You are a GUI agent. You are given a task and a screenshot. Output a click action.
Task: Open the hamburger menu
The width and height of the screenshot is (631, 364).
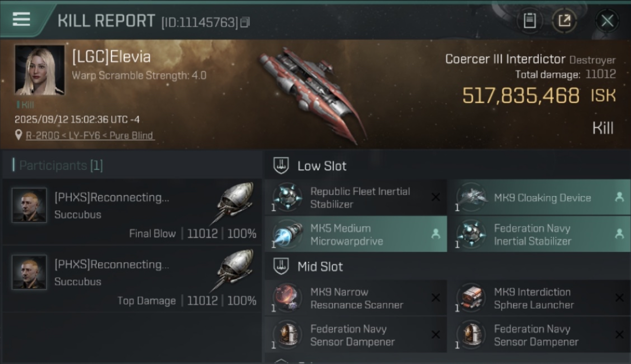tap(21, 19)
